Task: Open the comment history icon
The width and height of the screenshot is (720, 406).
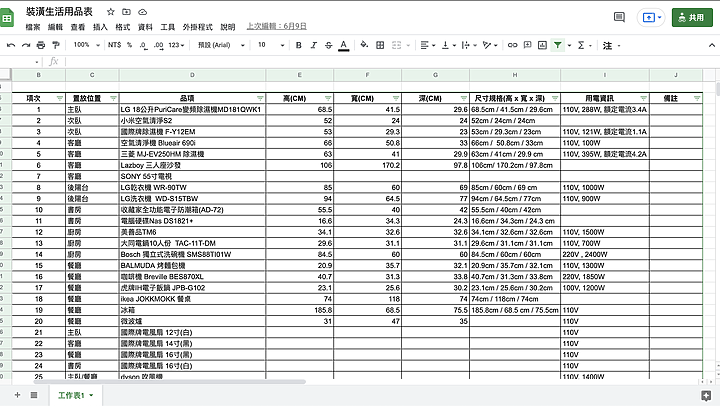Action: (619, 17)
